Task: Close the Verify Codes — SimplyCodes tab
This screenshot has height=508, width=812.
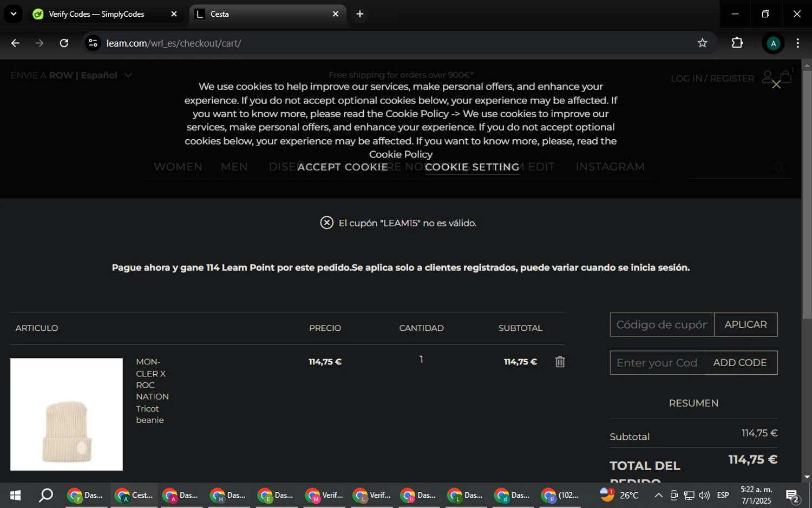Action: tap(174, 14)
